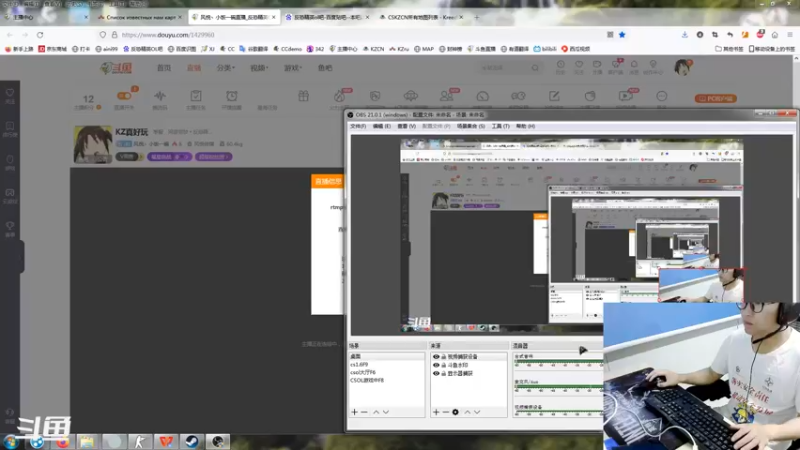Open 分类 dropdown in Douyu navigation
Viewport: 800px width, 450px height.
pyautogui.click(x=225, y=68)
